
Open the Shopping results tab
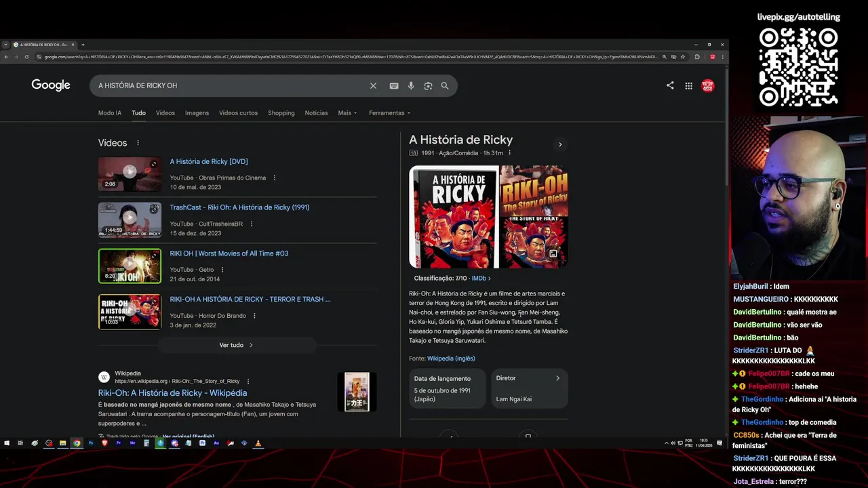[281, 113]
